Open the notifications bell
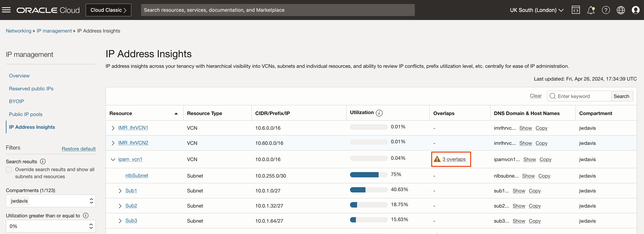 click(591, 10)
